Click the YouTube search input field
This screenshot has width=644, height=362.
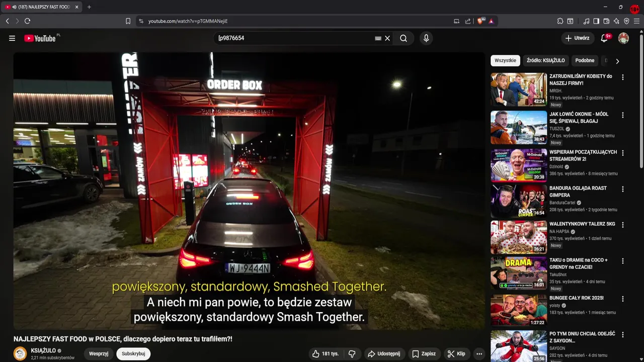tap(294, 38)
